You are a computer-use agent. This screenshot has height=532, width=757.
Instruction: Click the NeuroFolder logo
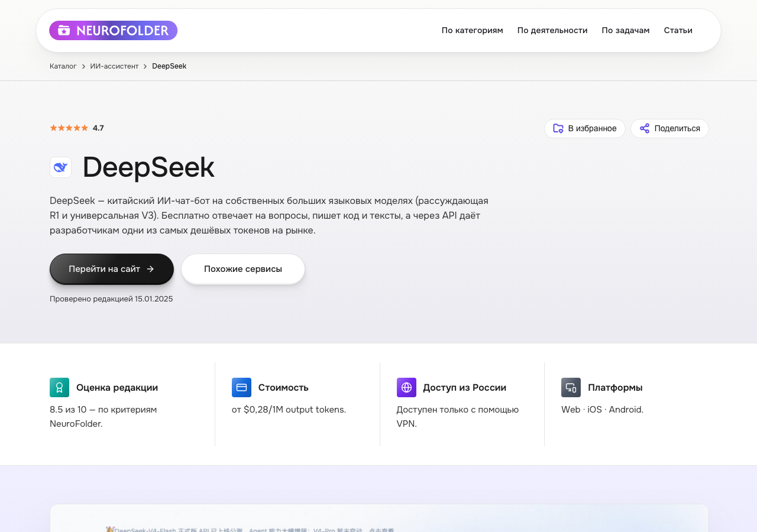tap(113, 30)
